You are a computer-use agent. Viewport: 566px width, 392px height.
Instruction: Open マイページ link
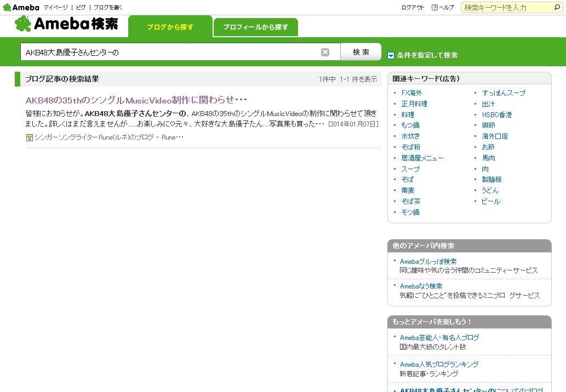[55, 8]
